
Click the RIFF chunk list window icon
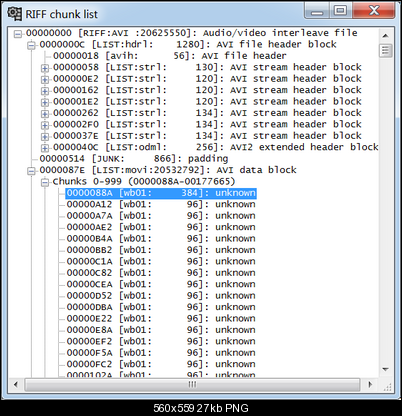(x=14, y=14)
